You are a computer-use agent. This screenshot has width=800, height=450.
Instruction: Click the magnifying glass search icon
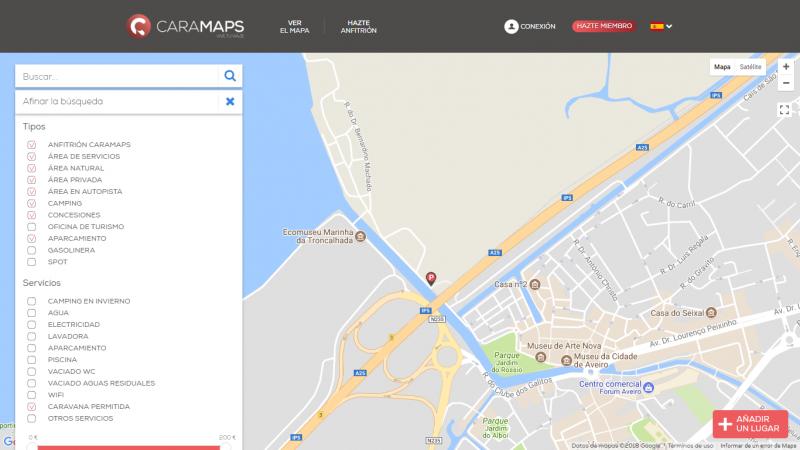point(230,76)
